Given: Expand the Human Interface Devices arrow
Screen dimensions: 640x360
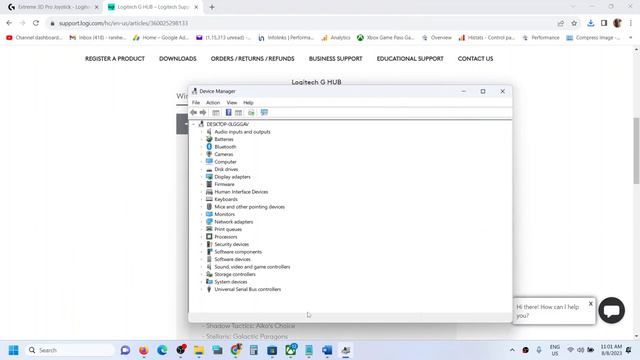Looking at the screenshot, I should [201, 192].
